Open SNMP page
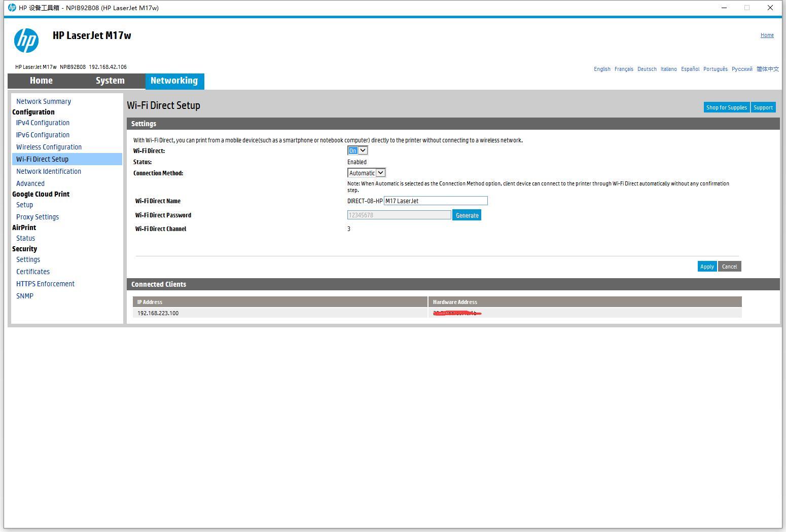786x532 pixels. (25, 296)
